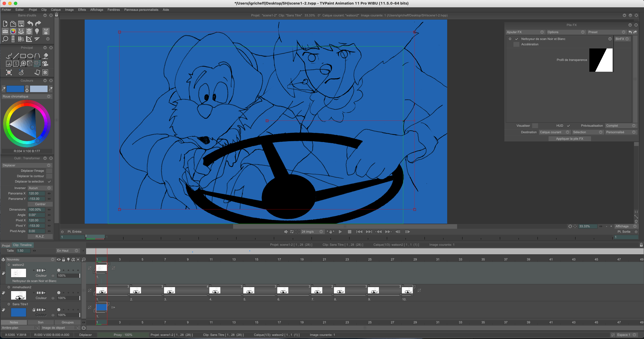Viewport: 644px width, 339px height.
Task: Open the library binders icon
Action: 21,39
